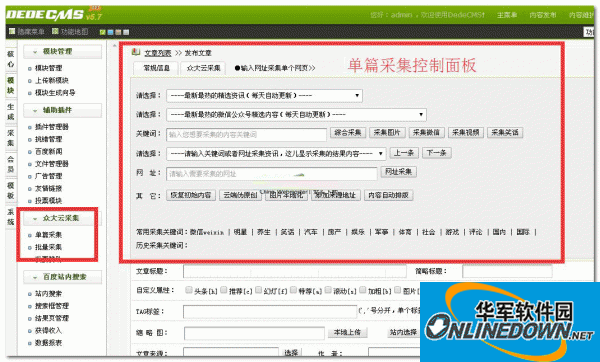Click the 采集视频 button

[x=466, y=133]
